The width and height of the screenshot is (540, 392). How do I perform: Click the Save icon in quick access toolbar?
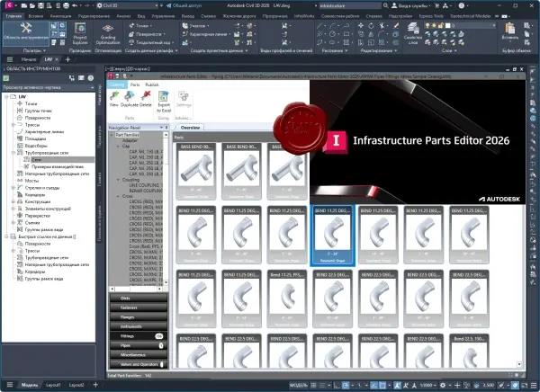(x=40, y=5)
